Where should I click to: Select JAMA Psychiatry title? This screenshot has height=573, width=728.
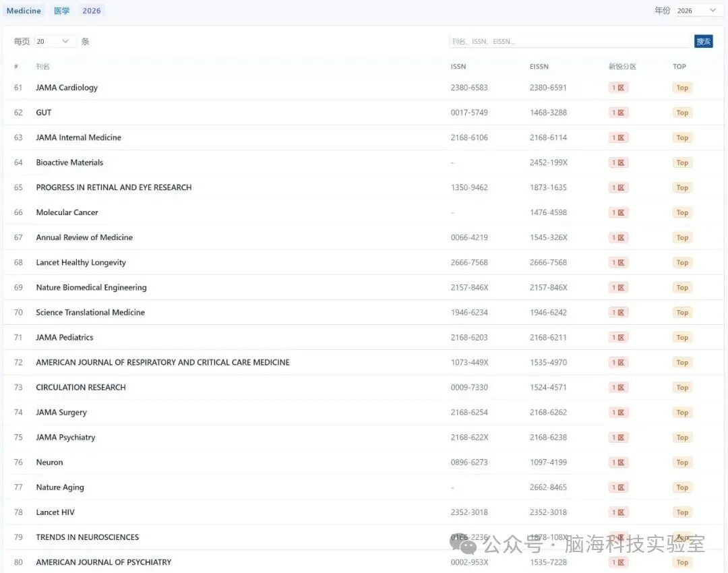coord(65,438)
